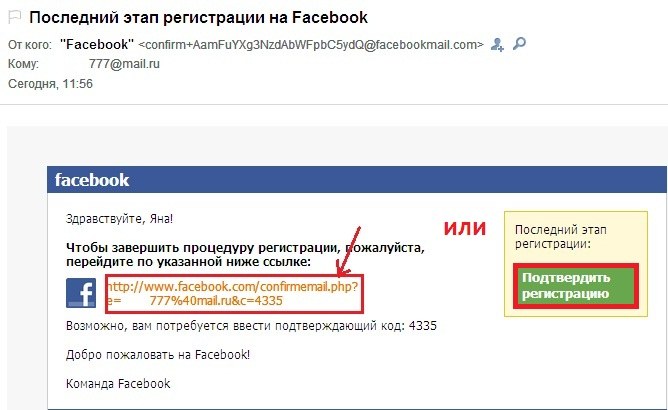Click the Добро пожаловать на Facebook! line
This screenshot has width=668, height=410.
tap(158, 355)
